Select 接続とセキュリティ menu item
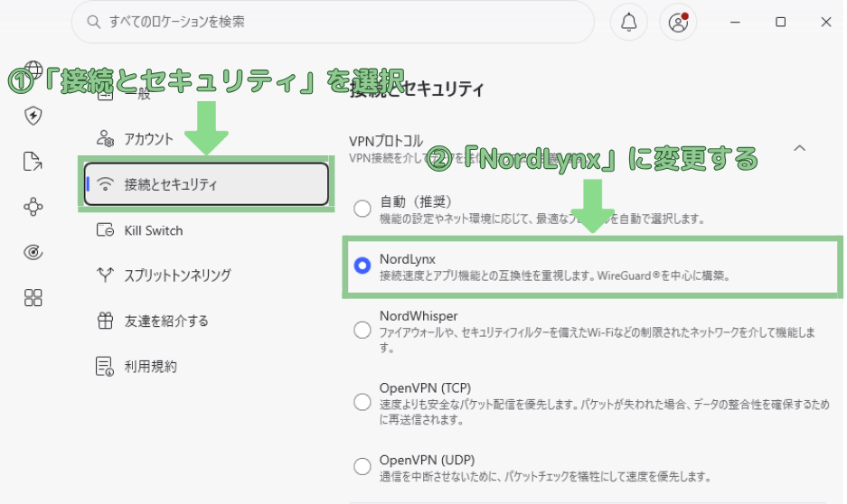847x504 pixels. (206, 184)
